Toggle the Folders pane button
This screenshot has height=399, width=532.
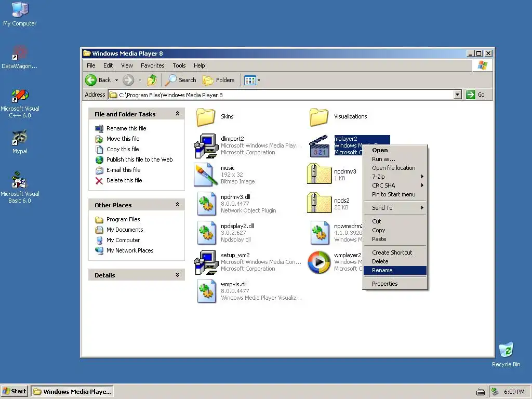[x=219, y=80]
